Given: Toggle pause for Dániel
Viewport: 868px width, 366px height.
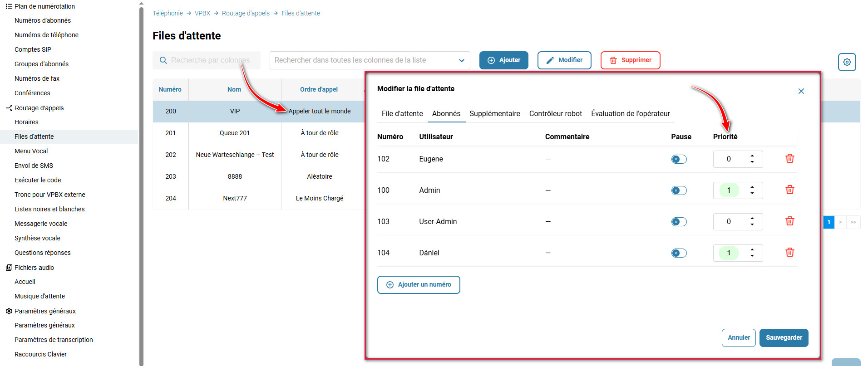Looking at the screenshot, I should tap(679, 253).
